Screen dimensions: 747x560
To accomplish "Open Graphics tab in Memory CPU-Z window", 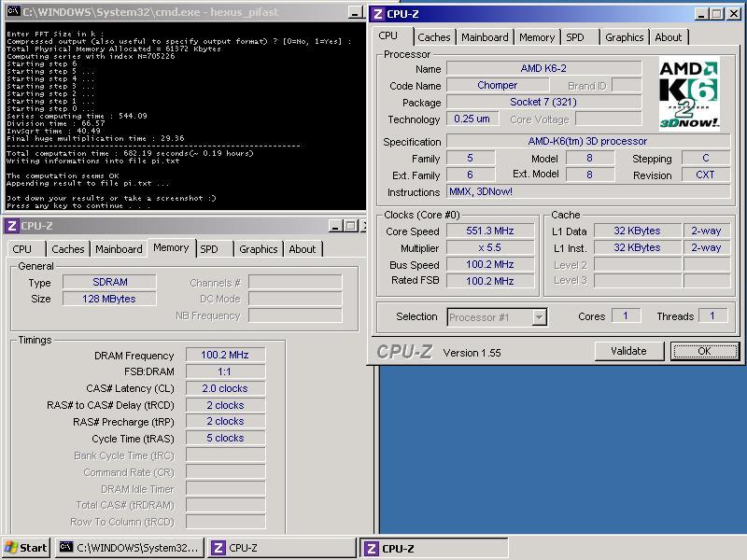I will click(259, 249).
